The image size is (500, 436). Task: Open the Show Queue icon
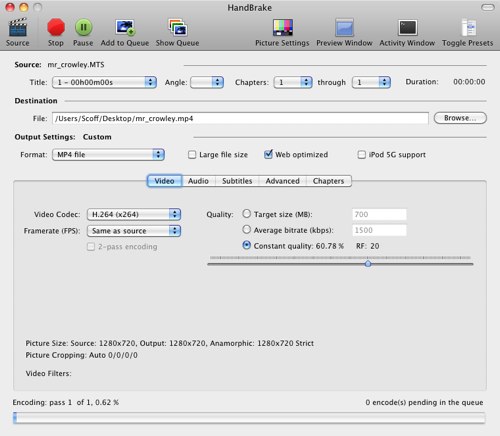click(177, 27)
